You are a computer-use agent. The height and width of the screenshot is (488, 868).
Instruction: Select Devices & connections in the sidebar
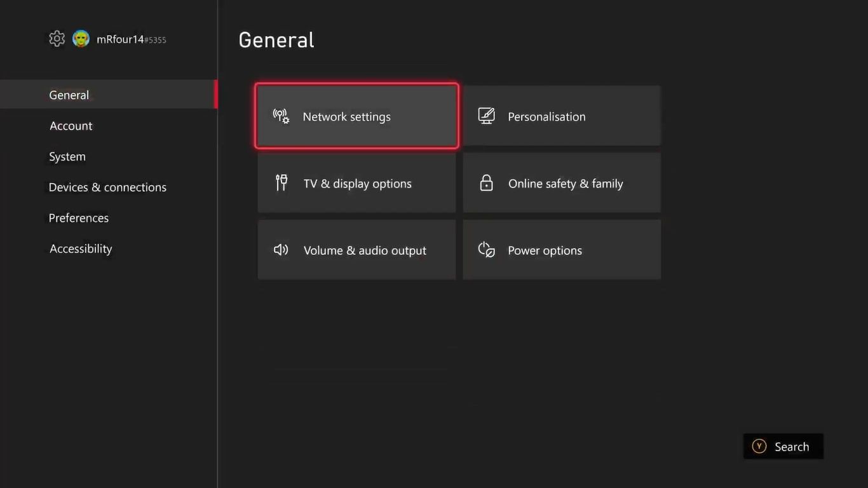[x=107, y=187]
